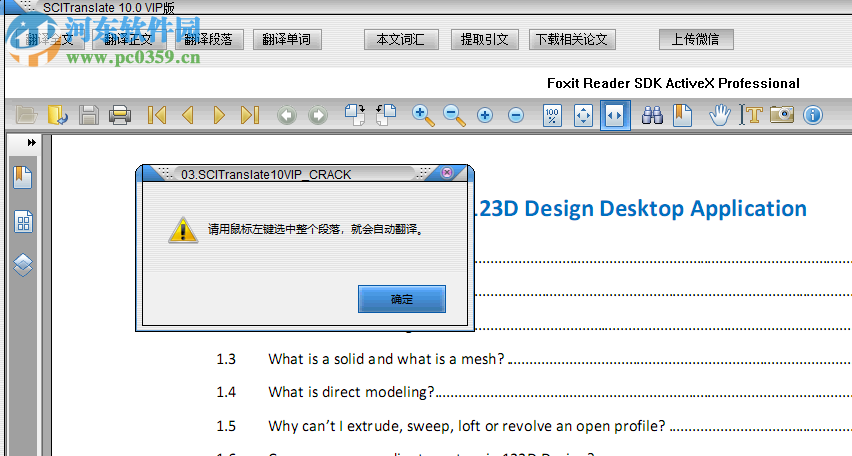Click the 下载相关论文 button
Image resolution: width=852 pixels, height=456 pixels.
[572, 39]
